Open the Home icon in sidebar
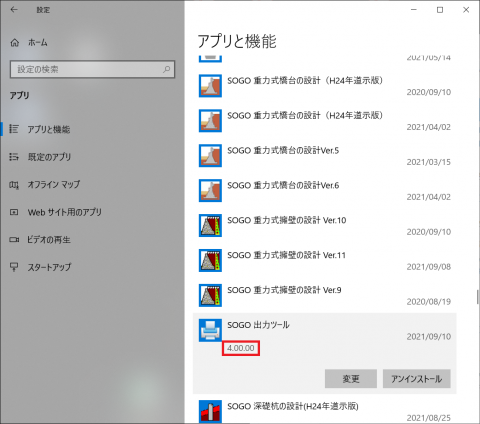This screenshot has height=424, width=480. click(15, 43)
